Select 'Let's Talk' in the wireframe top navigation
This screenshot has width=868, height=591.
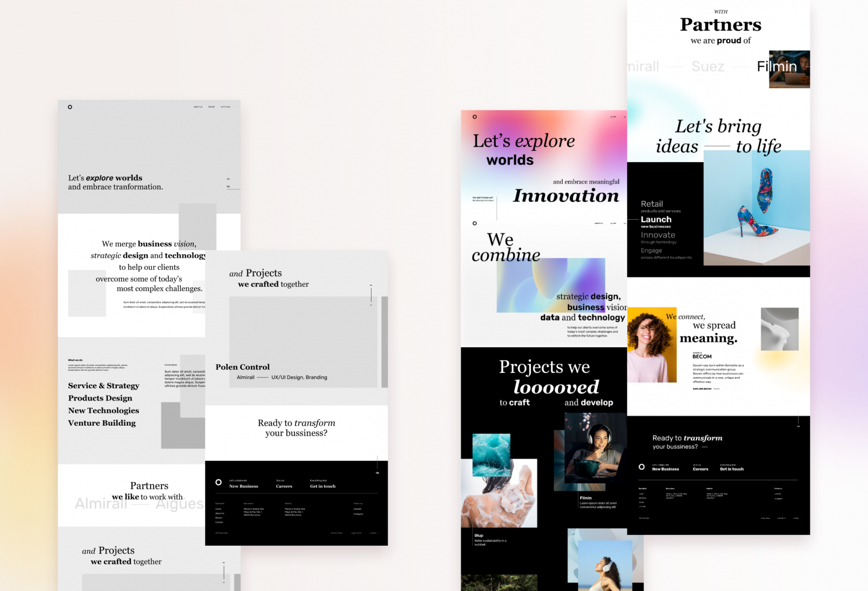tap(225, 107)
